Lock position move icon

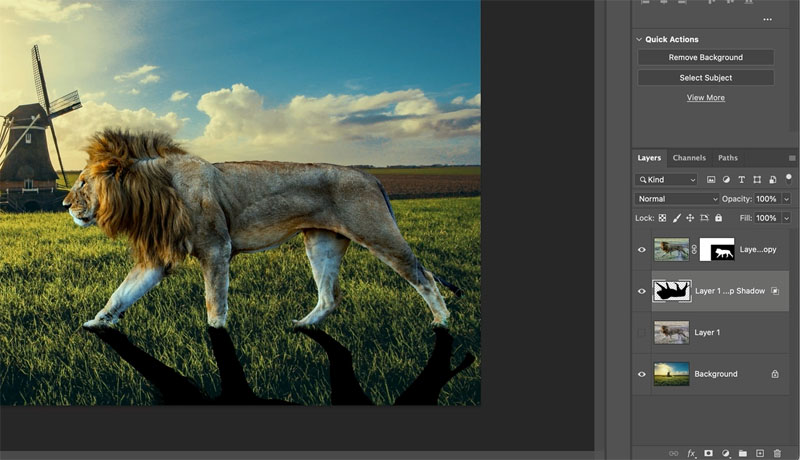click(690, 218)
